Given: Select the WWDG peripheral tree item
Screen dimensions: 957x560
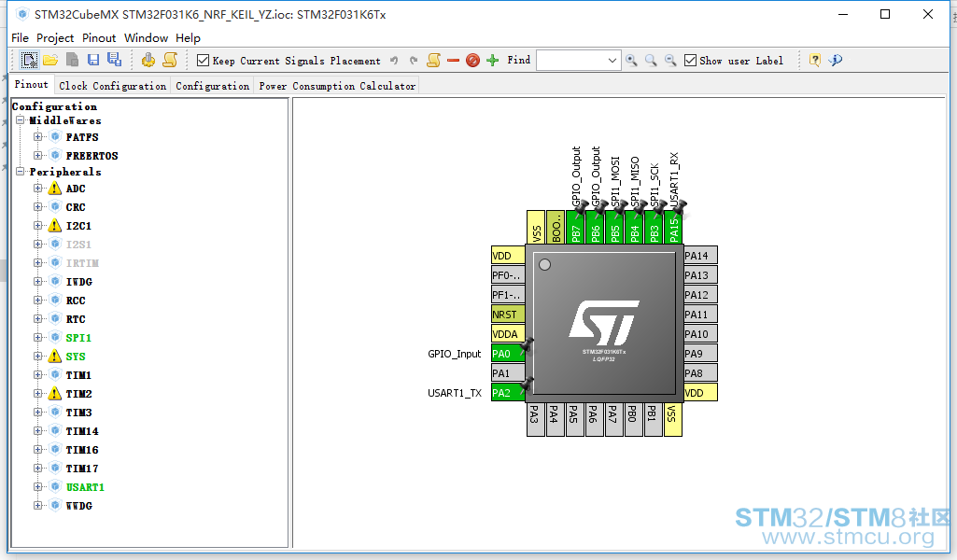Looking at the screenshot, I should [x=78, y=506].
